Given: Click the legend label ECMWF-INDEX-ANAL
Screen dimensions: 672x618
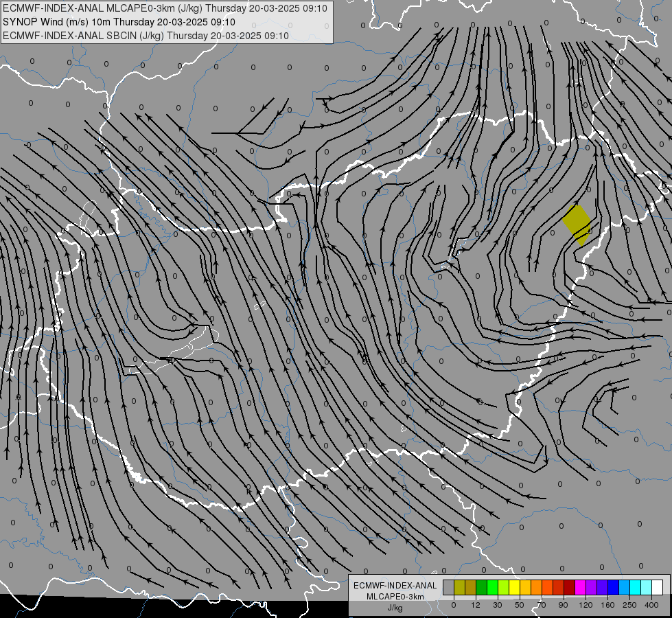Looking at the screenshot, I should 395,586.
